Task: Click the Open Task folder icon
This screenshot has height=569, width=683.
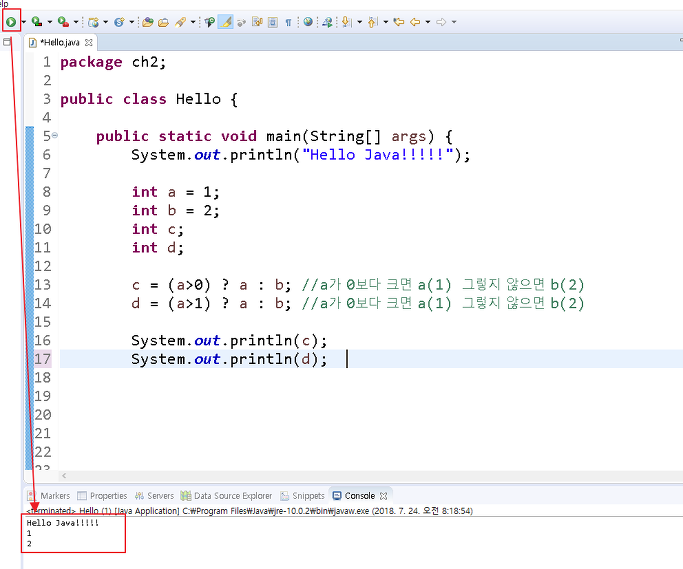Action: click(163, 22)
